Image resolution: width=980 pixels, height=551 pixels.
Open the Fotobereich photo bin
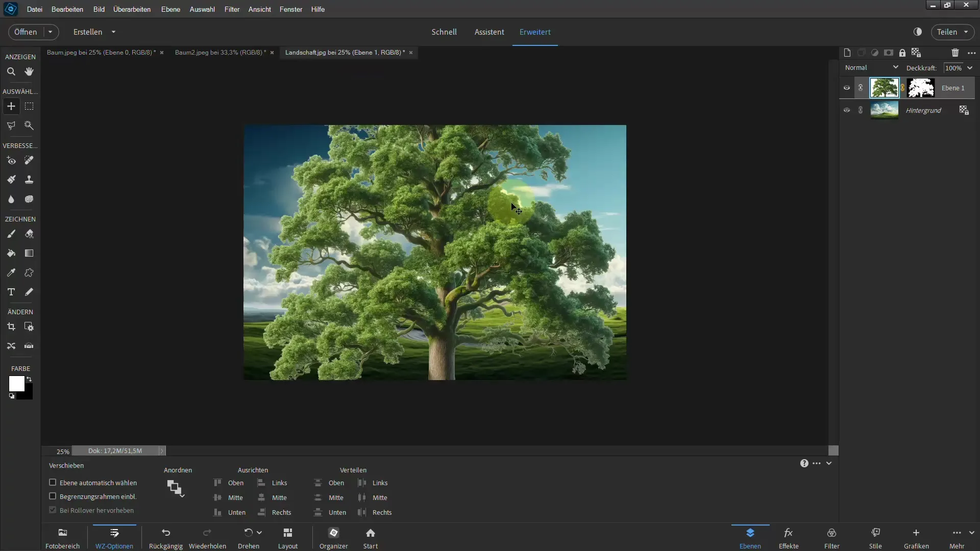(x=62, y=538)
